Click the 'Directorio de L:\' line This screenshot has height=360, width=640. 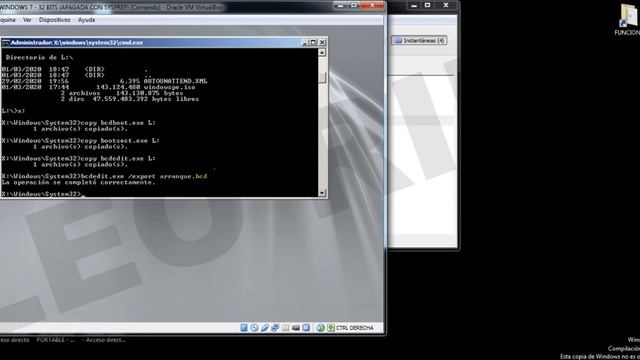pos(39,58)
